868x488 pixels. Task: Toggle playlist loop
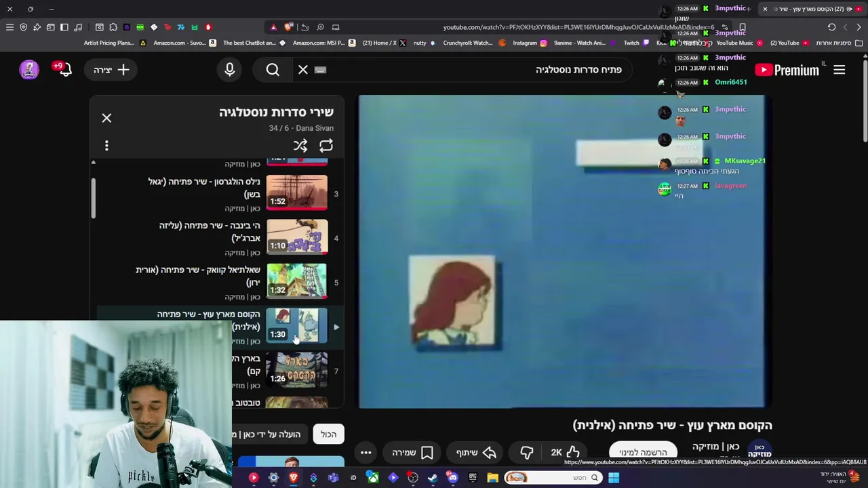[326, 146]
